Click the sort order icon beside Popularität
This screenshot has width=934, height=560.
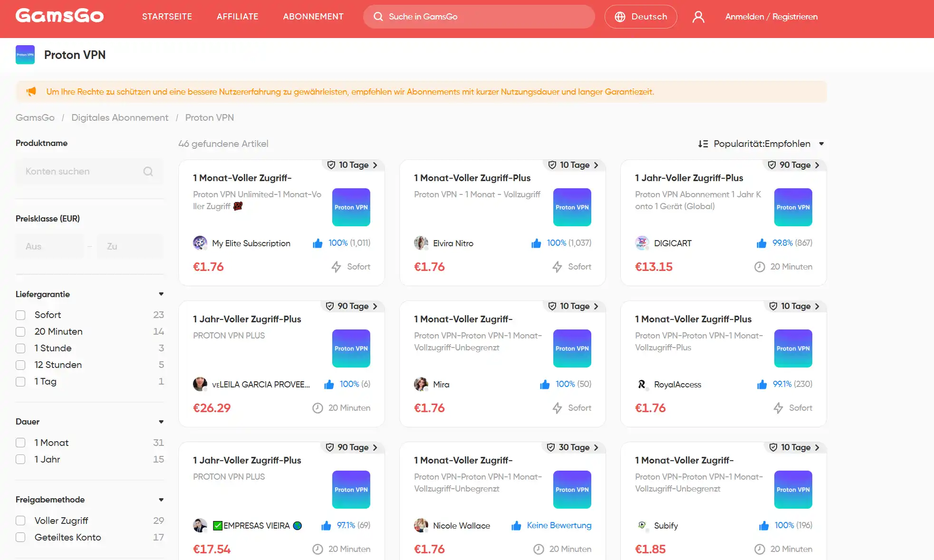[x=703, y=144]
